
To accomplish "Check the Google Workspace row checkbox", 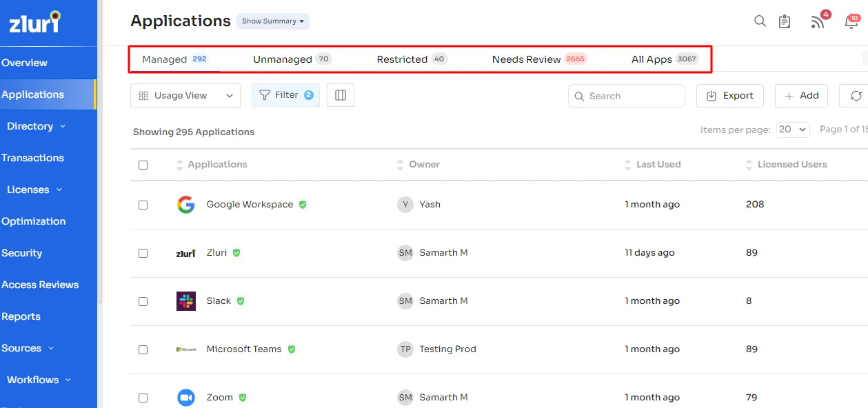I will (x=143, y=205).
